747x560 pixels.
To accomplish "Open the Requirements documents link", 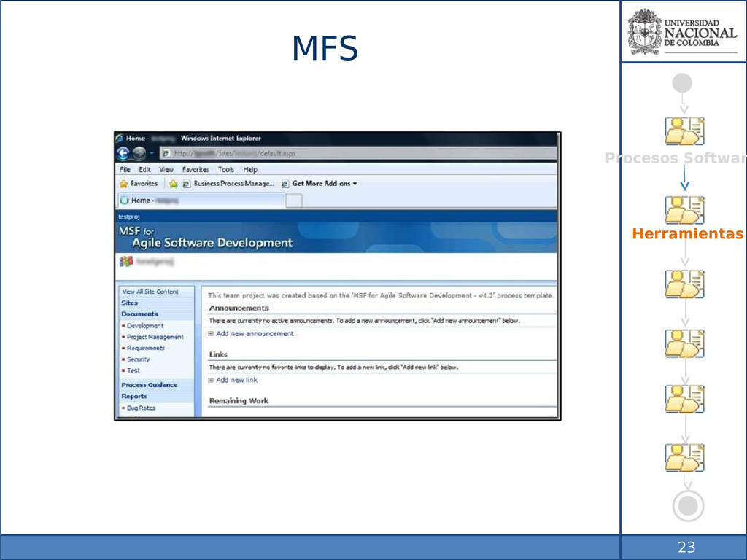I will (145, 348).
